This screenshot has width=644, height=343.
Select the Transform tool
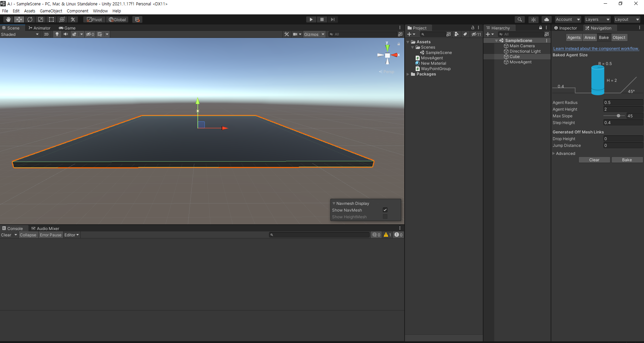[62, 19]
